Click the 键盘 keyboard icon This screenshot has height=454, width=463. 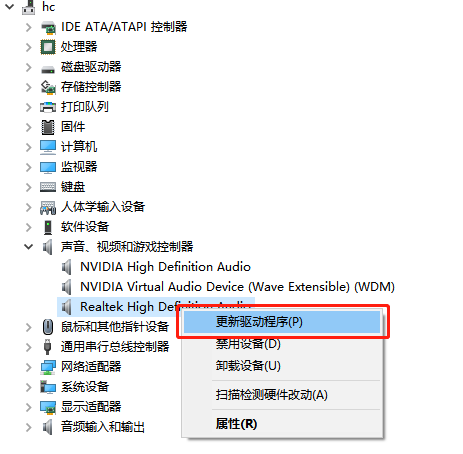(48, 187)
